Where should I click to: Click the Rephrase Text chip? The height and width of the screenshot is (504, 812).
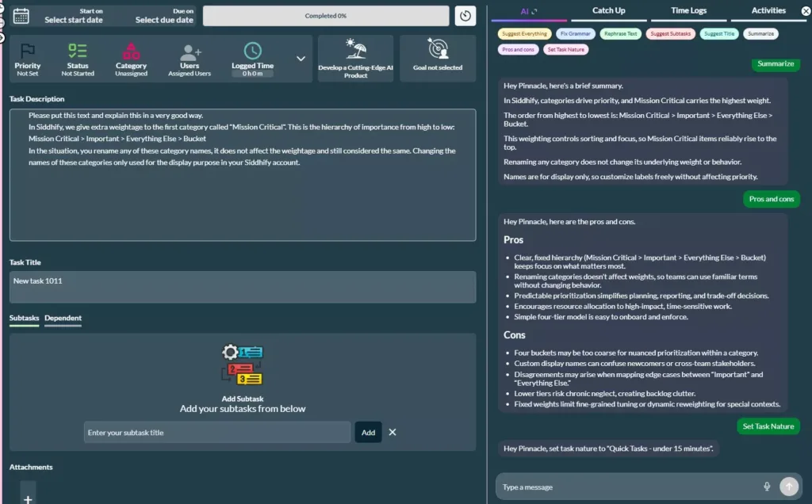[620, 33]
